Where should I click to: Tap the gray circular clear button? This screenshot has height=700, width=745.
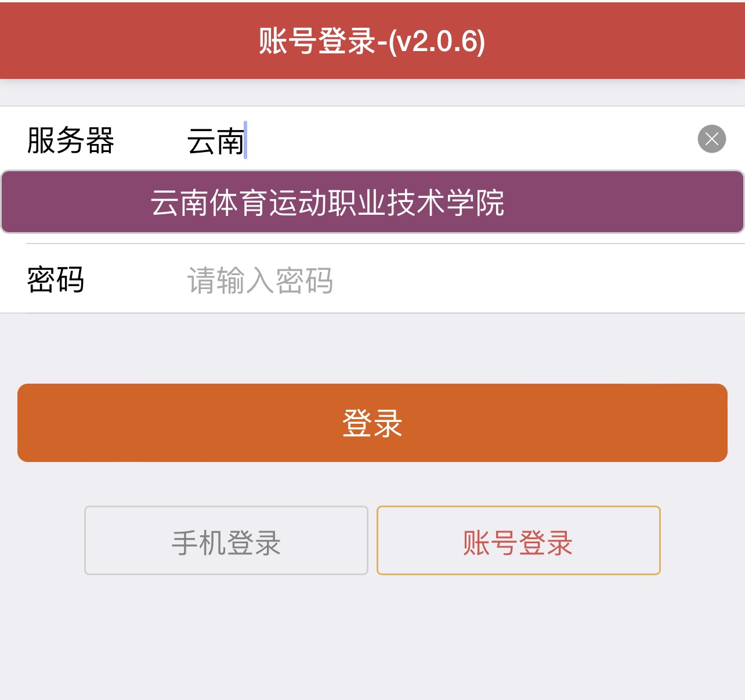(711, 139)
